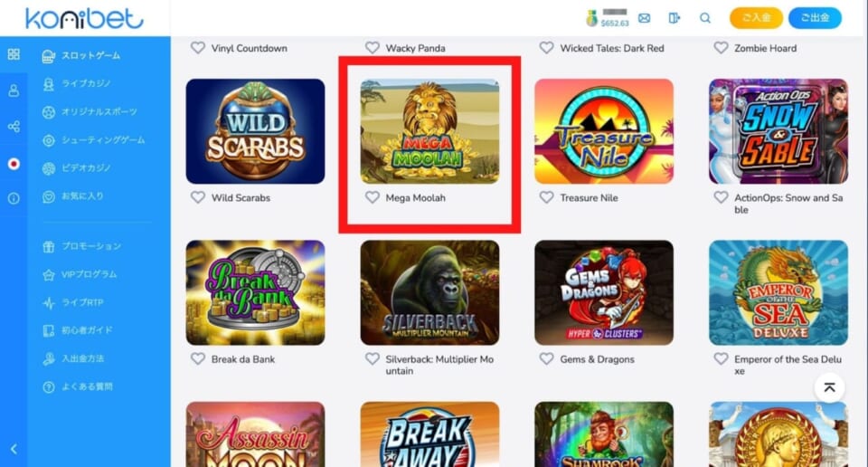The width and height of the screenshot is (868, 467).
Task: Click the search magnifier icon
Action: click(x=704, y=18)
